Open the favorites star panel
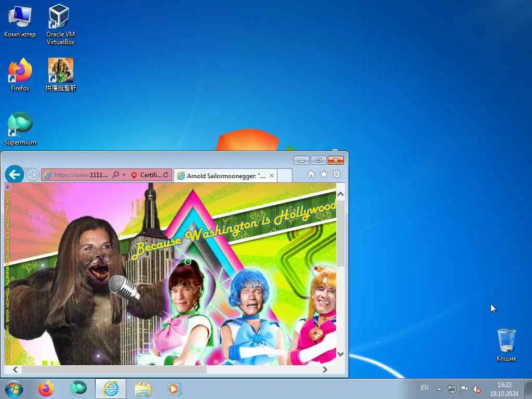 click(x=324, y=175)
